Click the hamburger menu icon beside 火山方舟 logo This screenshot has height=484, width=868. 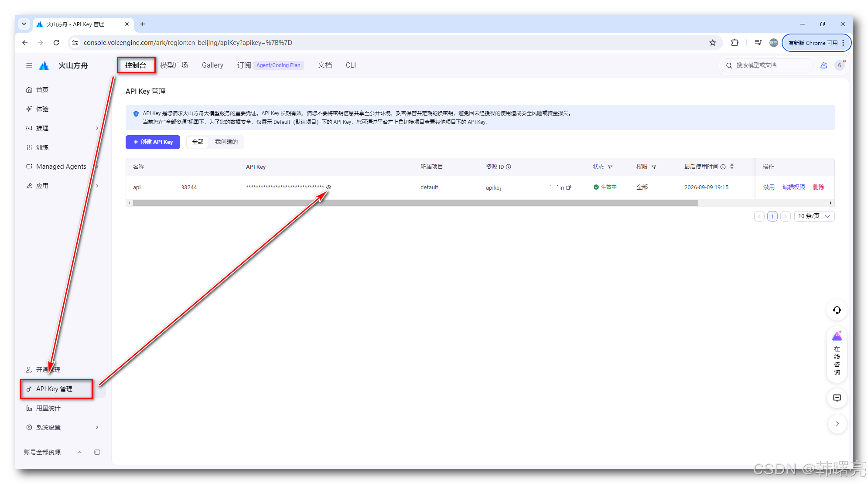(29, 65)
